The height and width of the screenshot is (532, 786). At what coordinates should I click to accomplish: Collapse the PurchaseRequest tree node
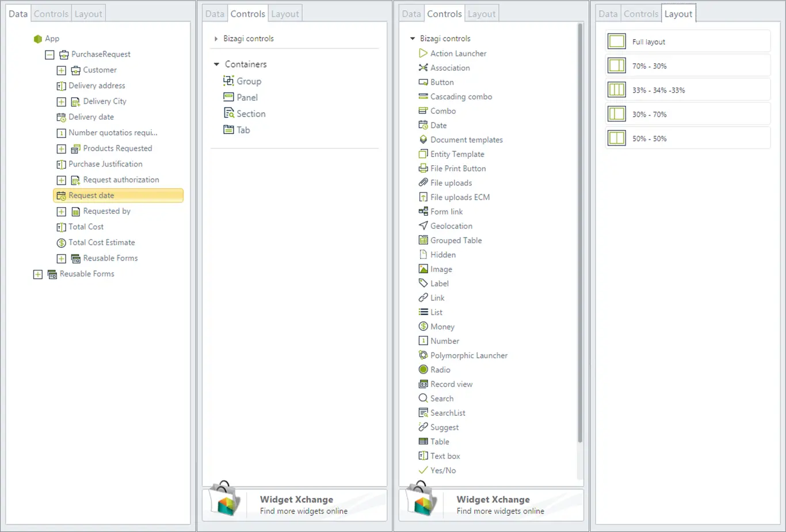click(x=49, y=55)
